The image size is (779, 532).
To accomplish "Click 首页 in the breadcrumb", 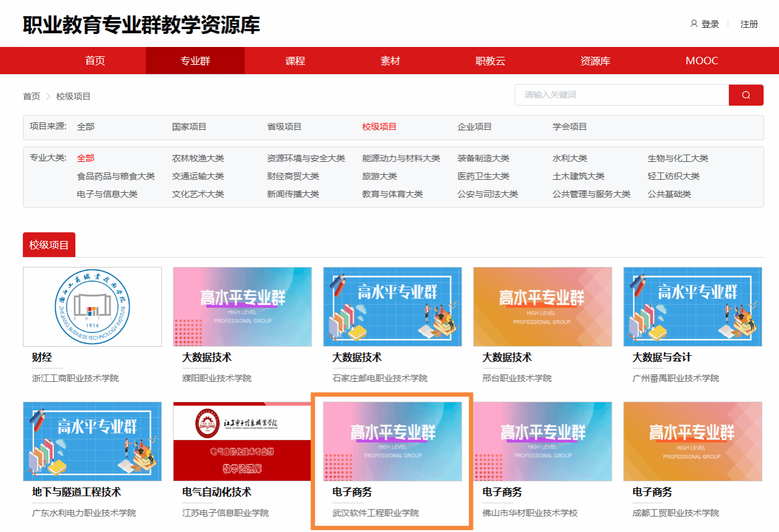I will [x=32, y=96].
